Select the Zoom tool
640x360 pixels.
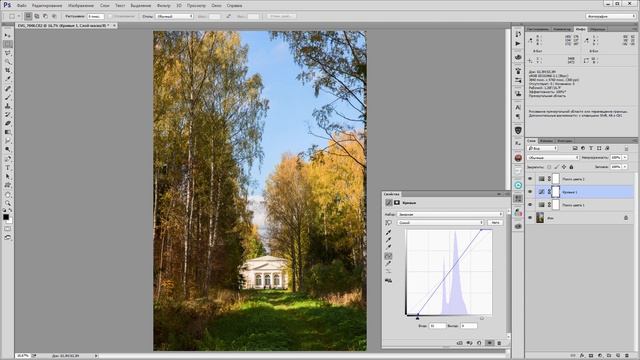pyautogui.click(x=8, y=203)
